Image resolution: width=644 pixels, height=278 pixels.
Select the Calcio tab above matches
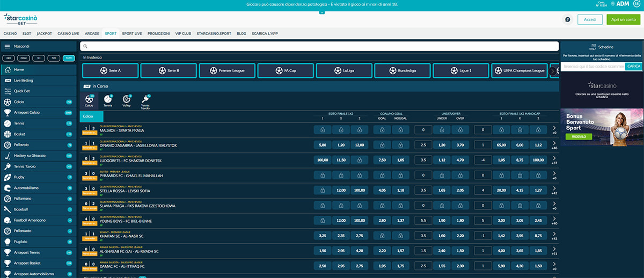(91, 116)
